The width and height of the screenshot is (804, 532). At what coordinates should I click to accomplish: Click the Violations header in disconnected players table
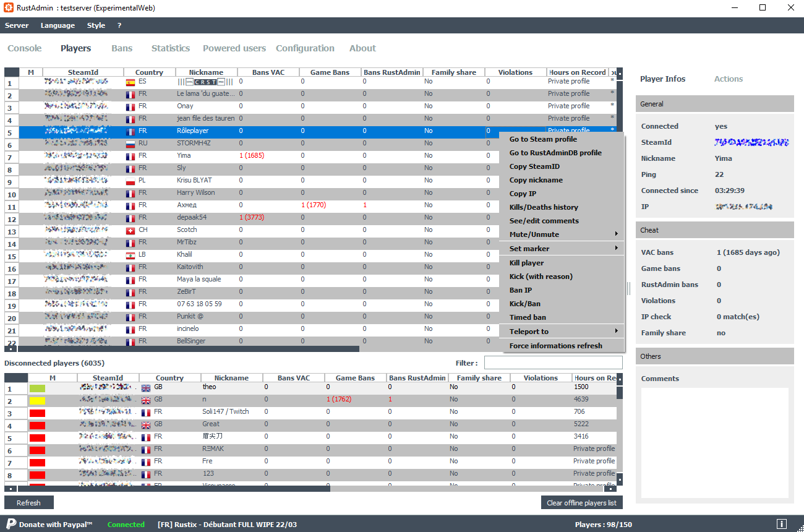coord(541,378)
